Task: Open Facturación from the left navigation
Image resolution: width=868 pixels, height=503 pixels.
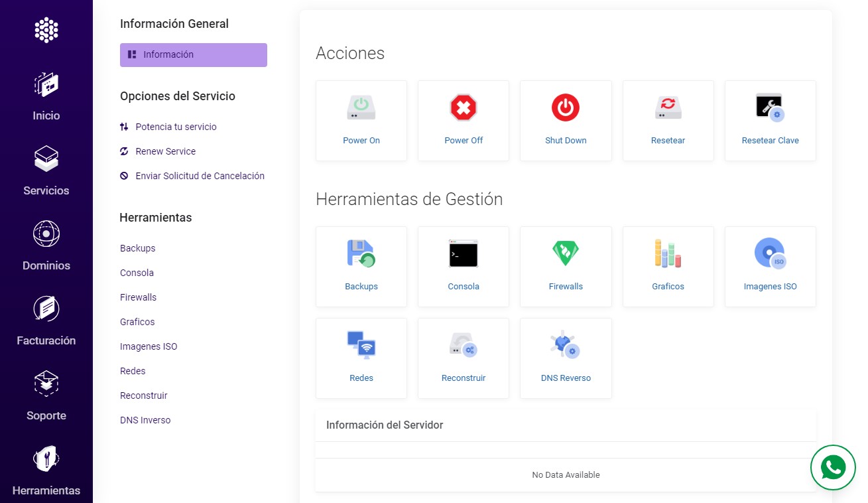Action: [x=46, y=319]
